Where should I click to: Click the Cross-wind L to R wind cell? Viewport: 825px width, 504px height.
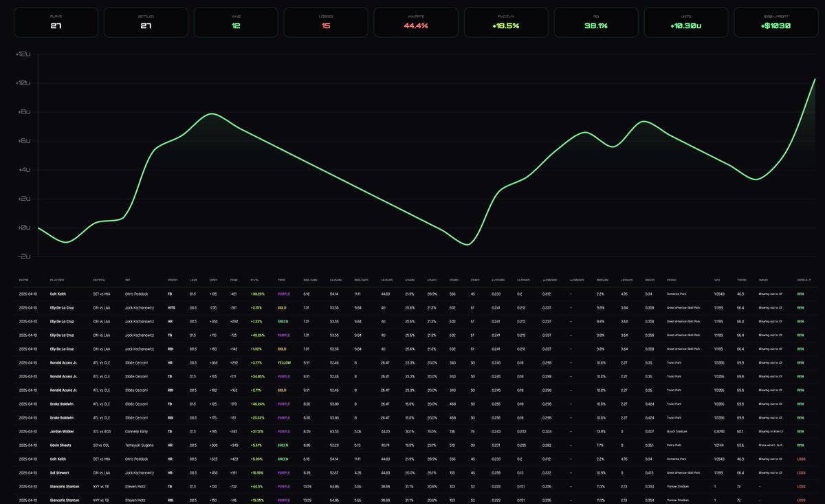[x=772, y=445]
